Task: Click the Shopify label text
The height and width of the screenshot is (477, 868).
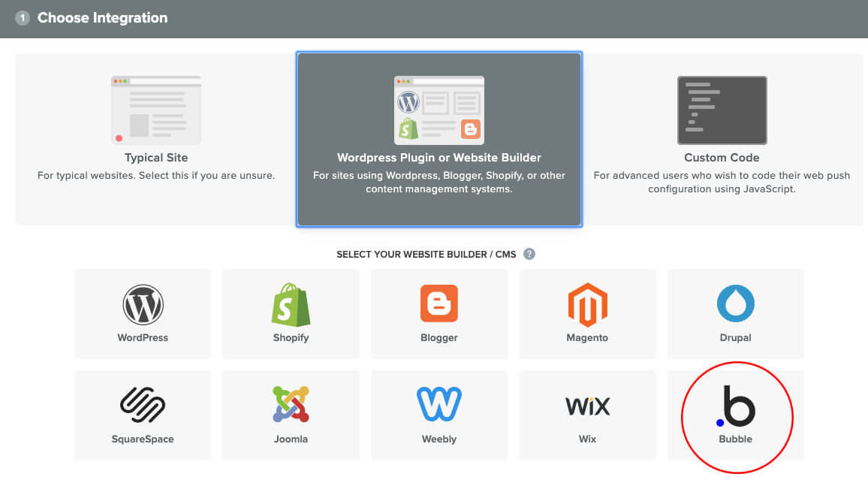Action: 291,338
